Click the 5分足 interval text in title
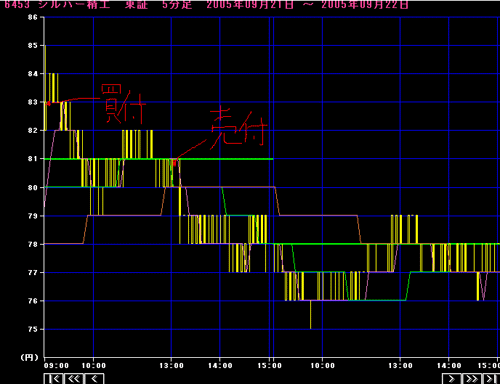This screenshot has width=500, height=384. 177,4
